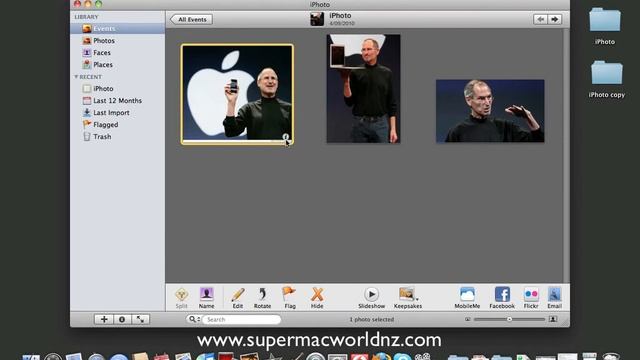The width and height of the screenshot is (640, 360).
Task: Share to MobileMe
Action: 467,298
